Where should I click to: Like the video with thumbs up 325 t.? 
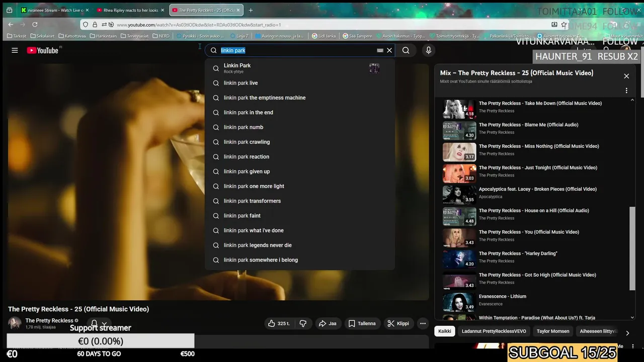coord(279,323)
